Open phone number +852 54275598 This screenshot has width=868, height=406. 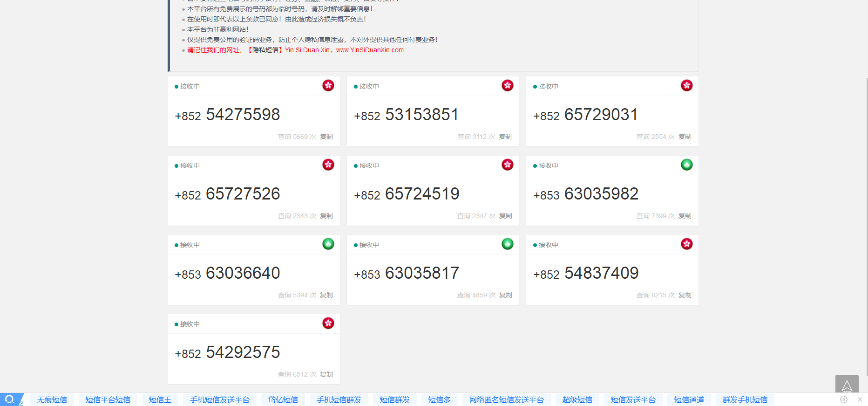coord(227,115)
